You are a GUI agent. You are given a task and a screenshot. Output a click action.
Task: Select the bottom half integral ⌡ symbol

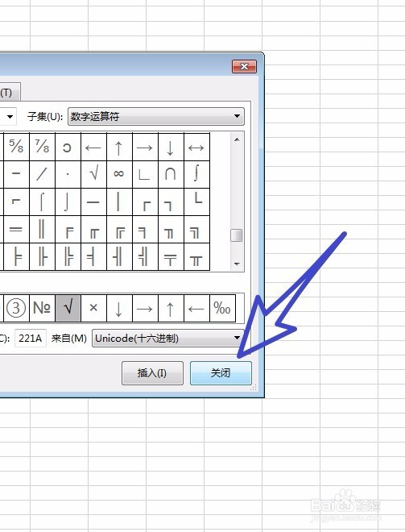click(68, 202)
